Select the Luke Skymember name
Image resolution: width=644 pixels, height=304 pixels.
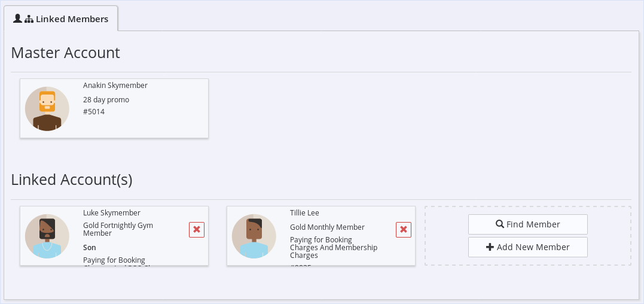point(112,213)
